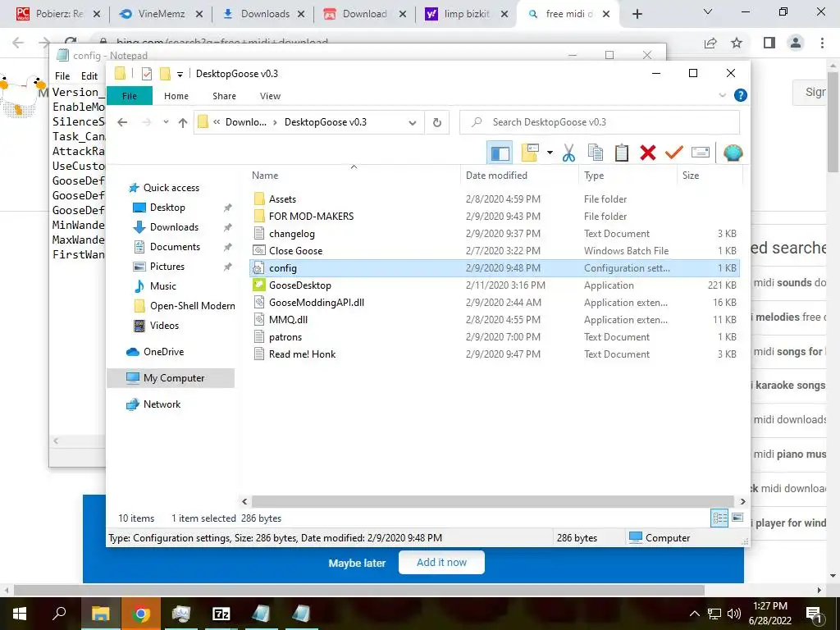Image resolution: width=840 pixels, height=630 pixels.
Task: Switch to details view in status bar
Action: [x=719, y=518]
